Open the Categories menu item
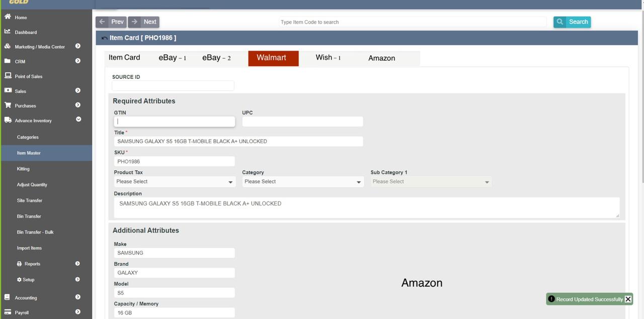 [28, 137]
